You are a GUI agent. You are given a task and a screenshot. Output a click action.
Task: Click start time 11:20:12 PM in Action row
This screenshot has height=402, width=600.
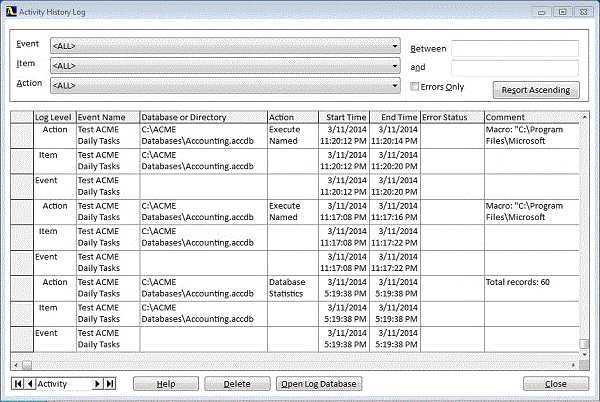tap(344, 135)
